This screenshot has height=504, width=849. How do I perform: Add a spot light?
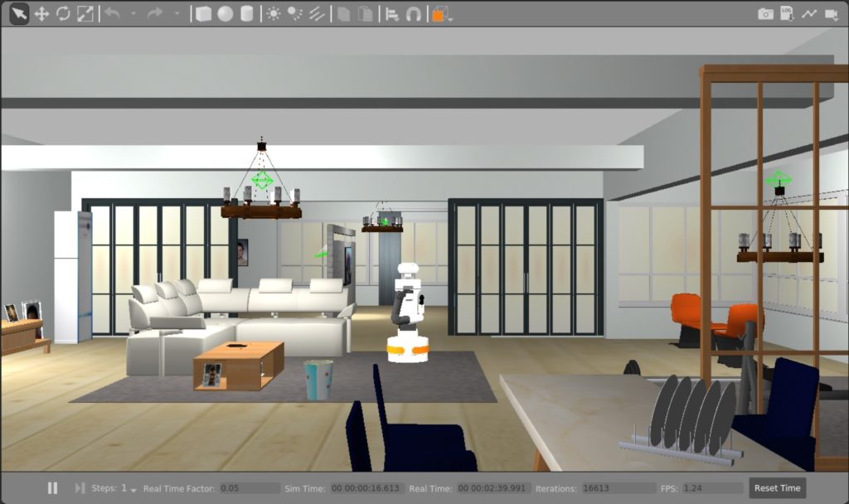[x=295, y=14]
